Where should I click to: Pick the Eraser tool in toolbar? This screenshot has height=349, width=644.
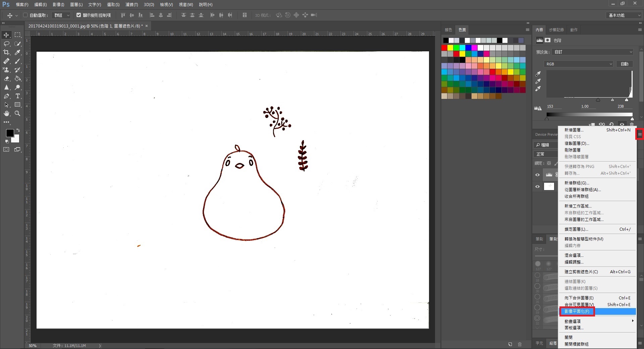click(6, 78)
